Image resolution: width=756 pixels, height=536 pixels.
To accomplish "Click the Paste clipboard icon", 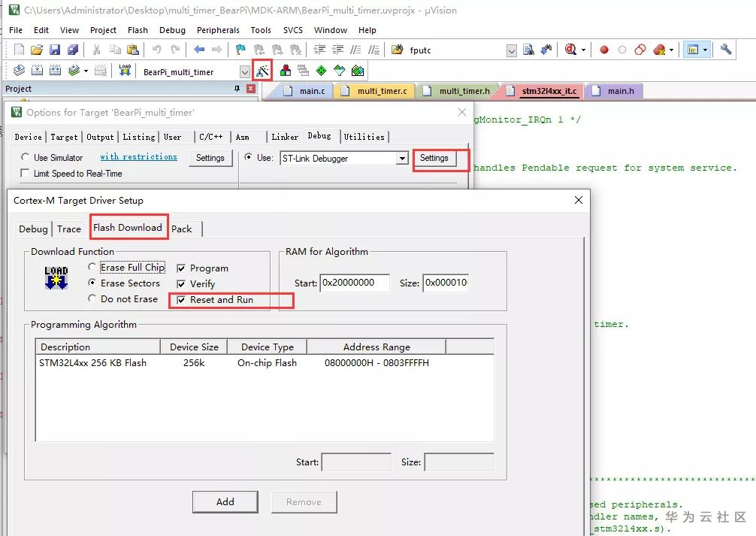I will click(132, 50).
